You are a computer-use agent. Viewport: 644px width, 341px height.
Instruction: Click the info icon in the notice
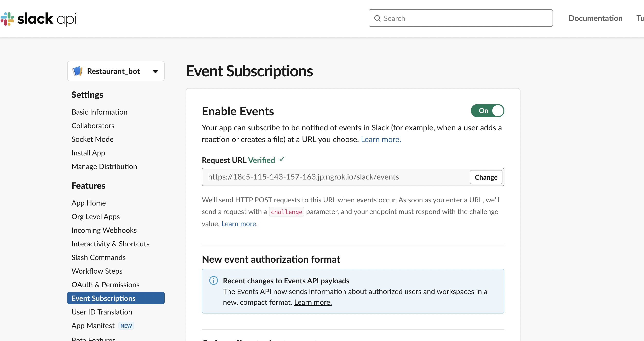click(x=214, y=280)
